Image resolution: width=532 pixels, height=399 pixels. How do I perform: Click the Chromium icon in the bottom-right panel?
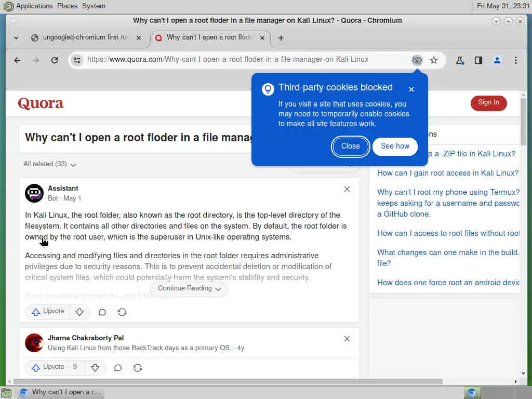472,393
